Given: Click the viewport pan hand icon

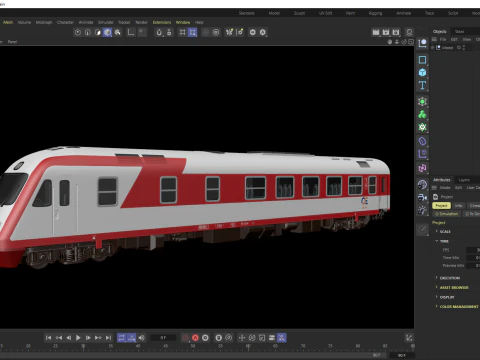Looking at the screenshot, I should click(390, 42).
